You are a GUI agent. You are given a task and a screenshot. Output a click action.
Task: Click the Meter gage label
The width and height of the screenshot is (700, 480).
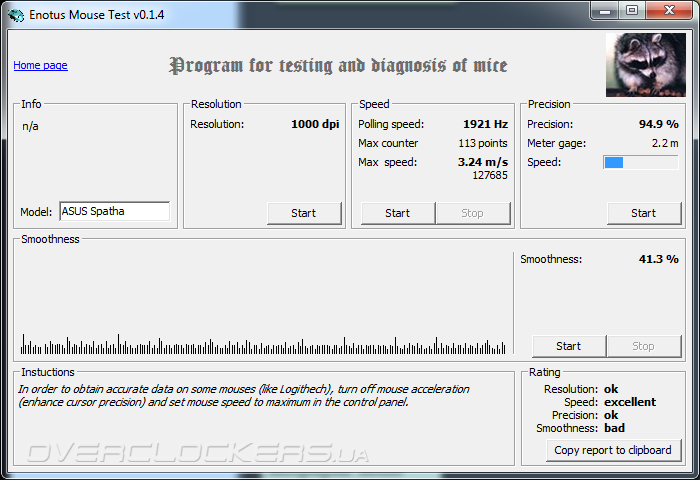556,143
